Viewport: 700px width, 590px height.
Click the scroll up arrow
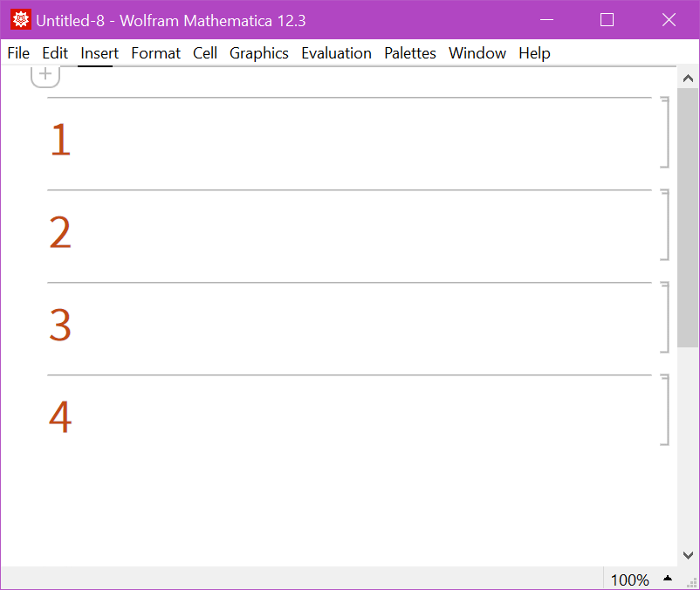coord(688,79)
